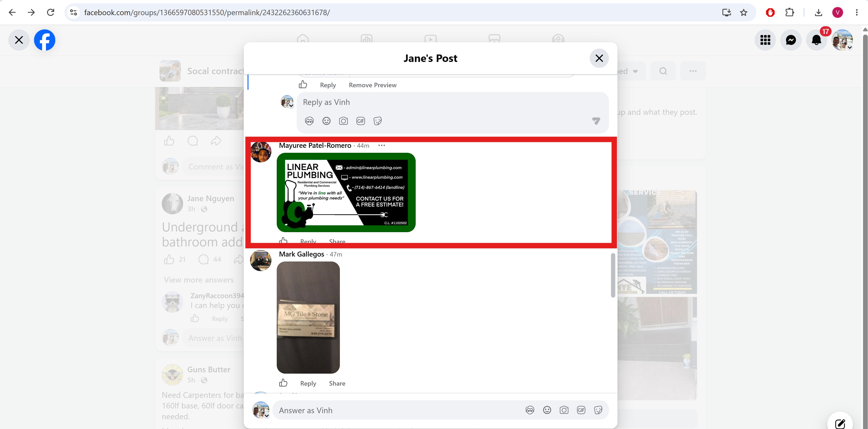Open the Socal contractors group thumbnail
The image size is (868, 429).
pos(170,71)
